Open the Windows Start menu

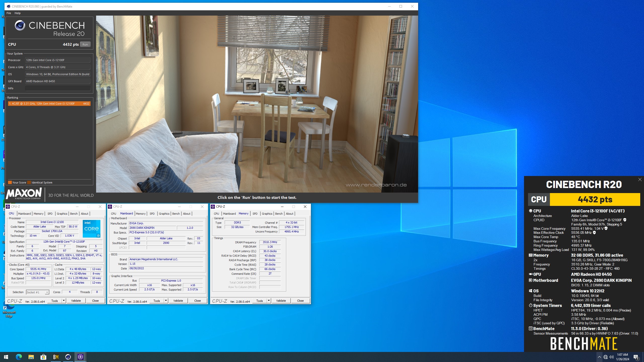[6, 357]
